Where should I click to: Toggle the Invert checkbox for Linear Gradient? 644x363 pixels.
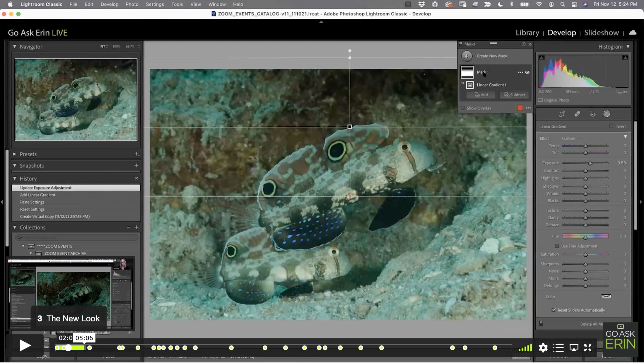(611, 126)
